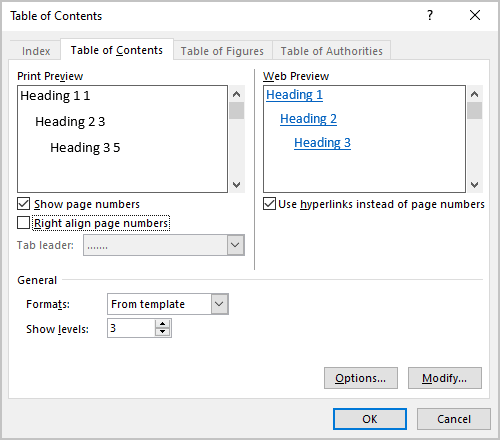Decrease Show levels with down arrow

pyautogui.click(x=163, y=332)
